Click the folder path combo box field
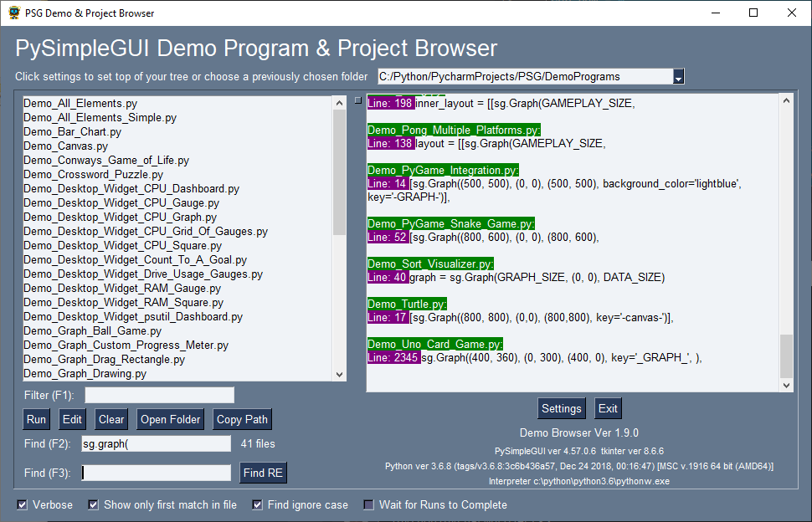The height and width of the screenshot is (522, 812). [525, 77]
